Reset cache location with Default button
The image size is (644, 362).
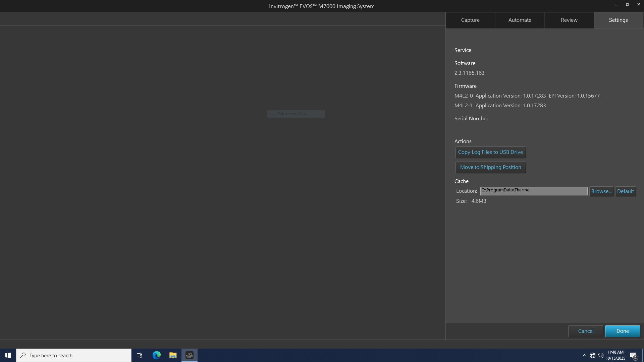625,191
